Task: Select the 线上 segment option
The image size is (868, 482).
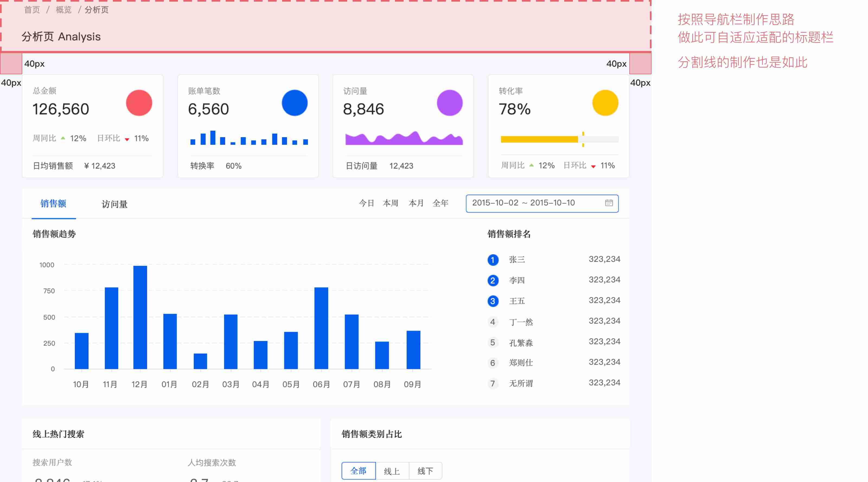Action: pyautogui.click(x=392, y=471)
